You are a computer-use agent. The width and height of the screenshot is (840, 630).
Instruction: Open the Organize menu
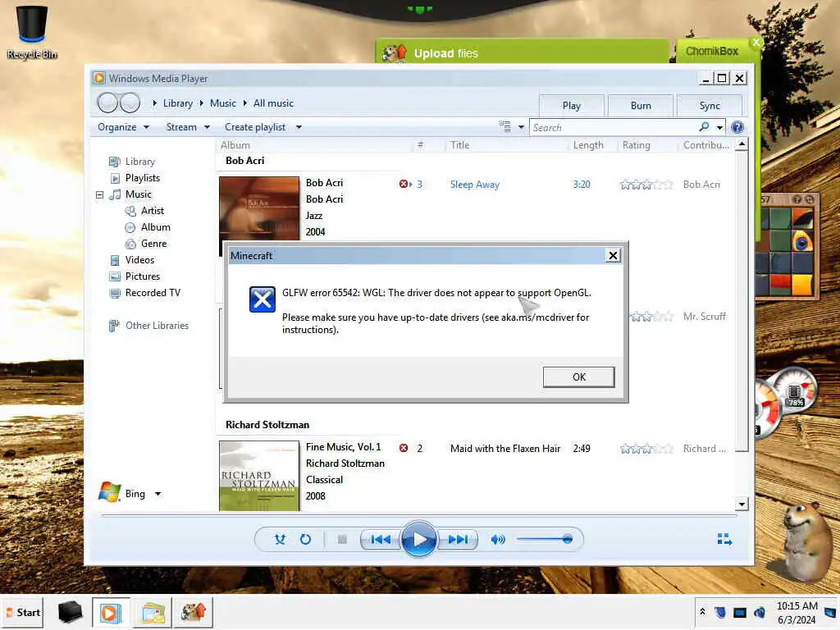(123, 127)
